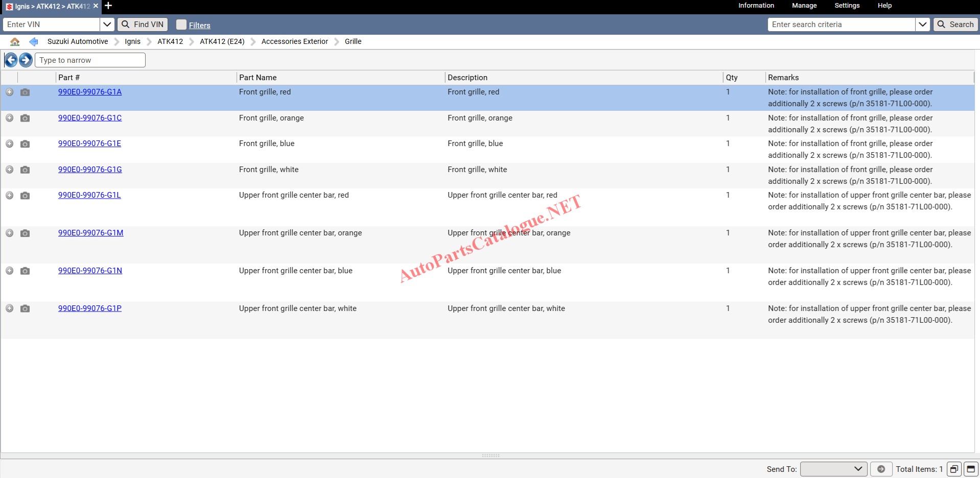The image size is (980, 478).
Task: View camera image for Upper bar, white
Action: click(25, 308)
